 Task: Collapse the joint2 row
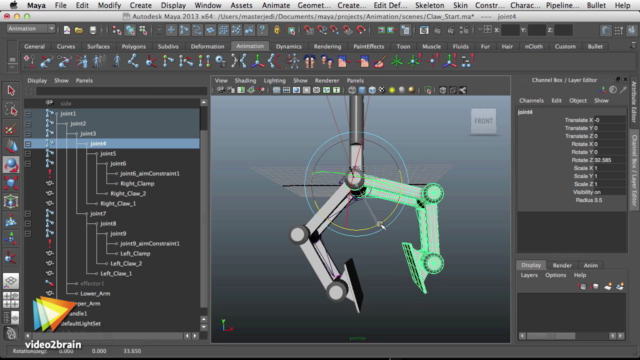tap(28, 124)
